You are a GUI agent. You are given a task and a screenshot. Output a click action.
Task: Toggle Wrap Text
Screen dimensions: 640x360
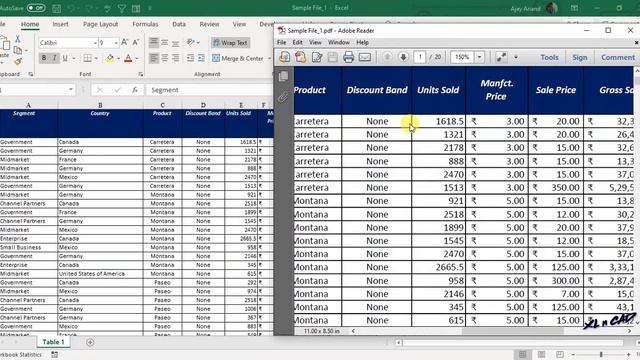(231, 42)
